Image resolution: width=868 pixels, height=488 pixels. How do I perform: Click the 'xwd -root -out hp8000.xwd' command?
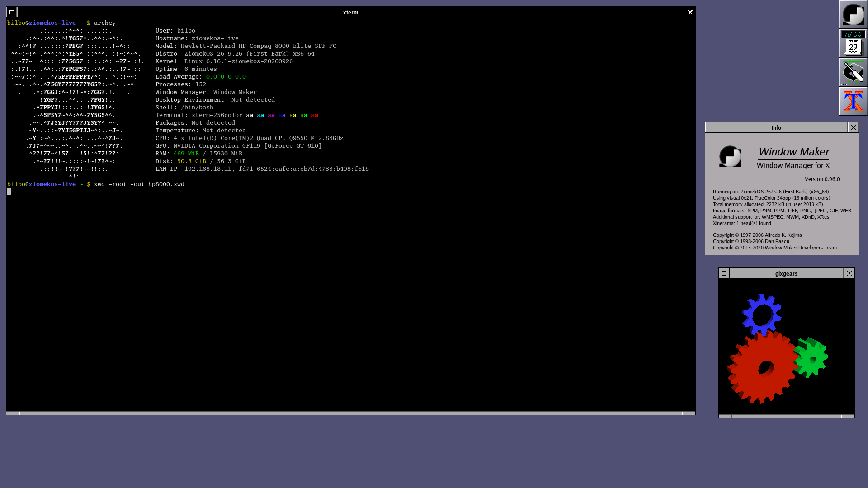(139, 184)
